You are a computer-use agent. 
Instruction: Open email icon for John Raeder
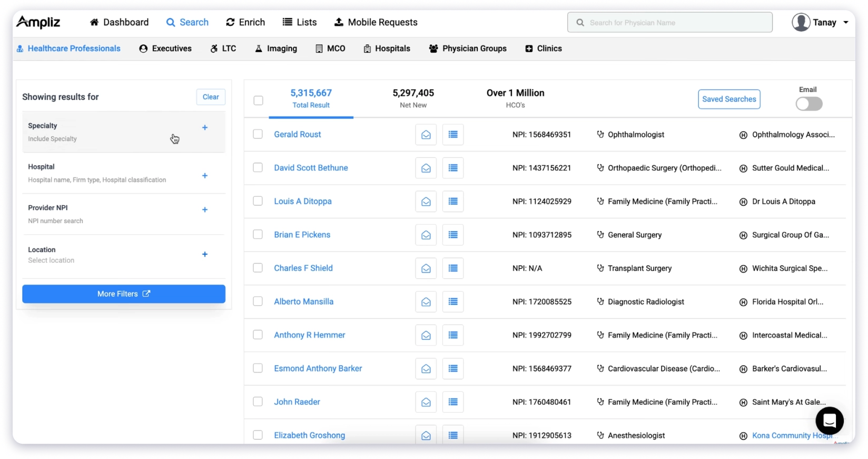tap(426, 402)
